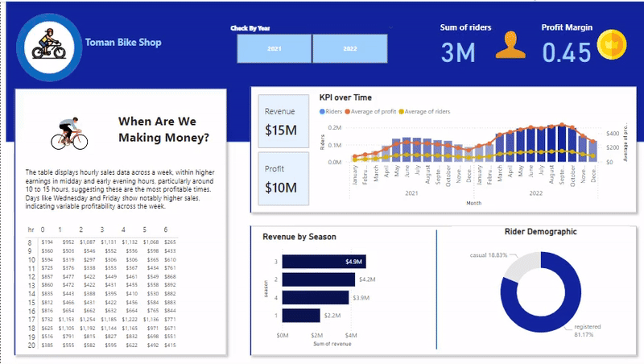Click the 0.2M riders axis label
The height and width of the screenshot is (364, 644).
[x=335, y=127]
